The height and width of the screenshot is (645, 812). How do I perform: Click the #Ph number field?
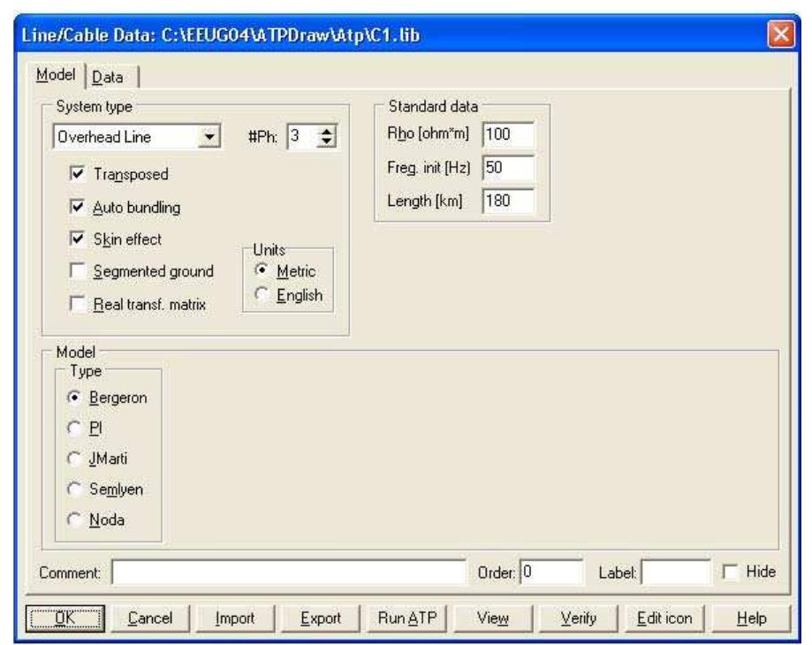(302, 137)
